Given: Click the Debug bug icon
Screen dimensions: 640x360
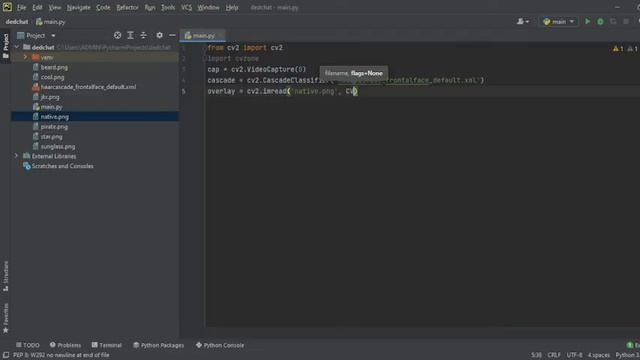Looking at the screenshot, I should click(600, 22).
